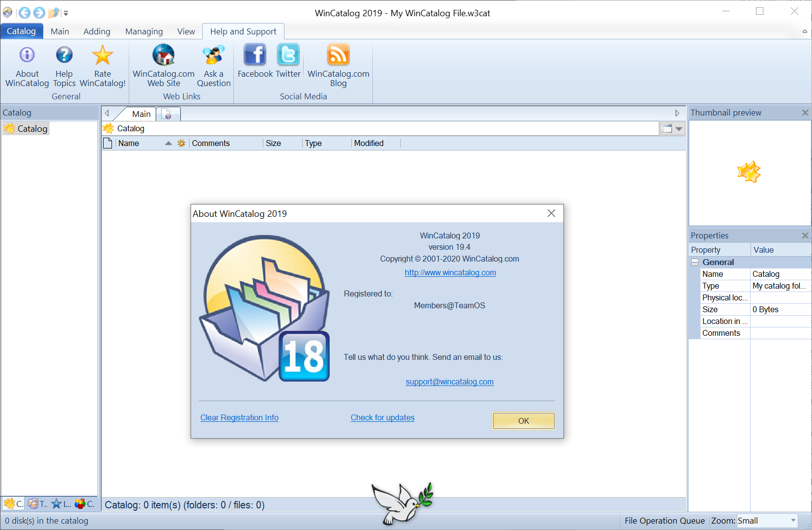Select the Type property row
Viewport: 812px width, 530px height.
[x=756, y=286]
